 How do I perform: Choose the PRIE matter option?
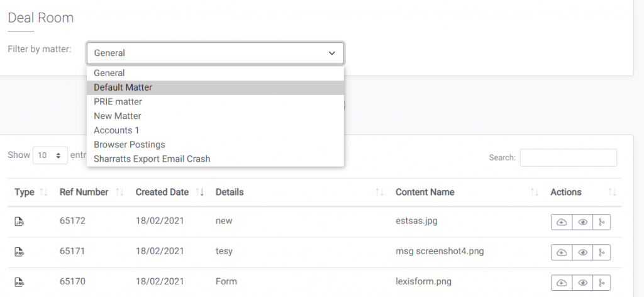[x=215, y=101]
